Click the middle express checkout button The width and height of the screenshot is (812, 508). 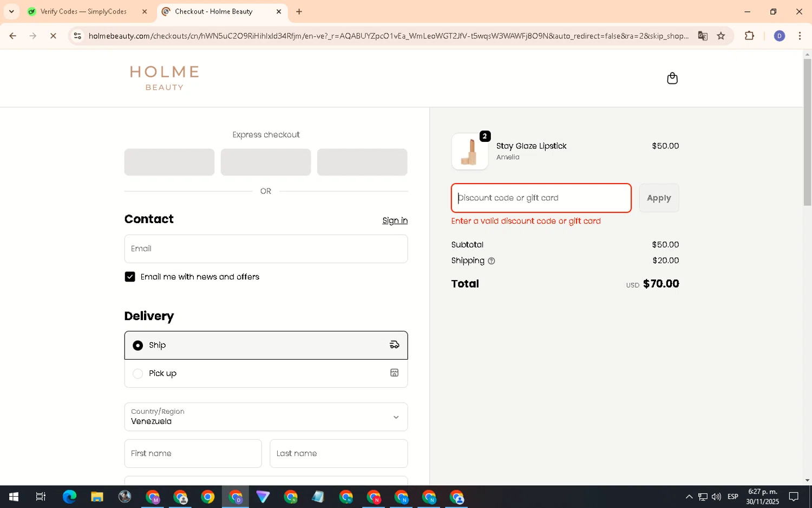tap(266, 162)
